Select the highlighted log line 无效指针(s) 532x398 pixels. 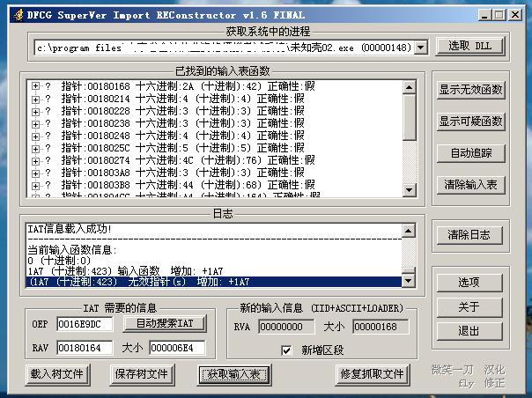214,282
